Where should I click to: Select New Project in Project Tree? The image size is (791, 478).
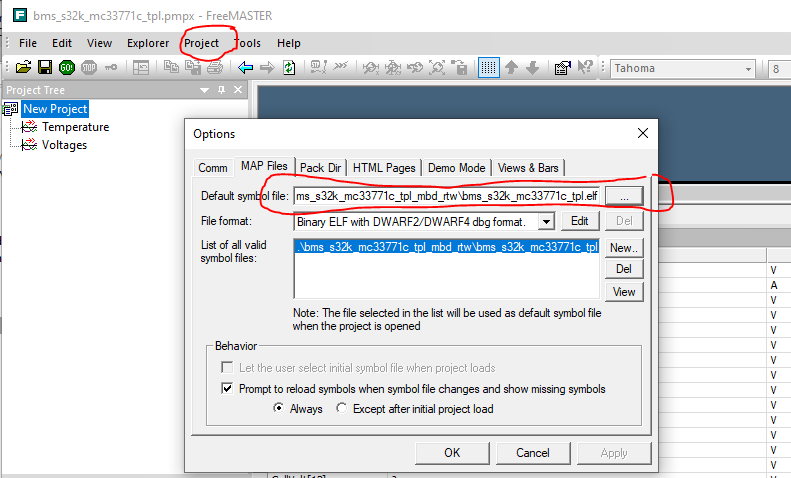pos(55,109)
